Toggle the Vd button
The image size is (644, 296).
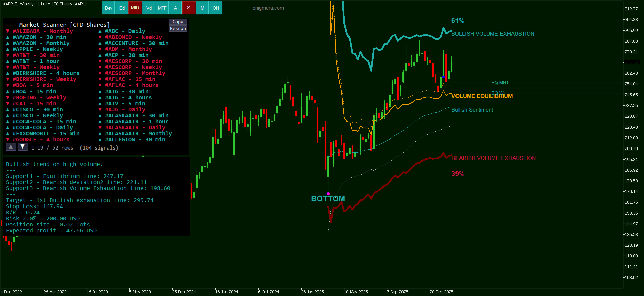click(x=149, y=8)
